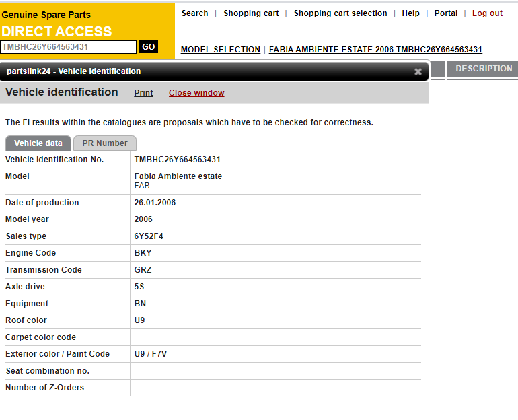The width and height of the screenshot is (518, 420).
Task: Close the Vehicle identification dialog with X
Action: (418, 72)
